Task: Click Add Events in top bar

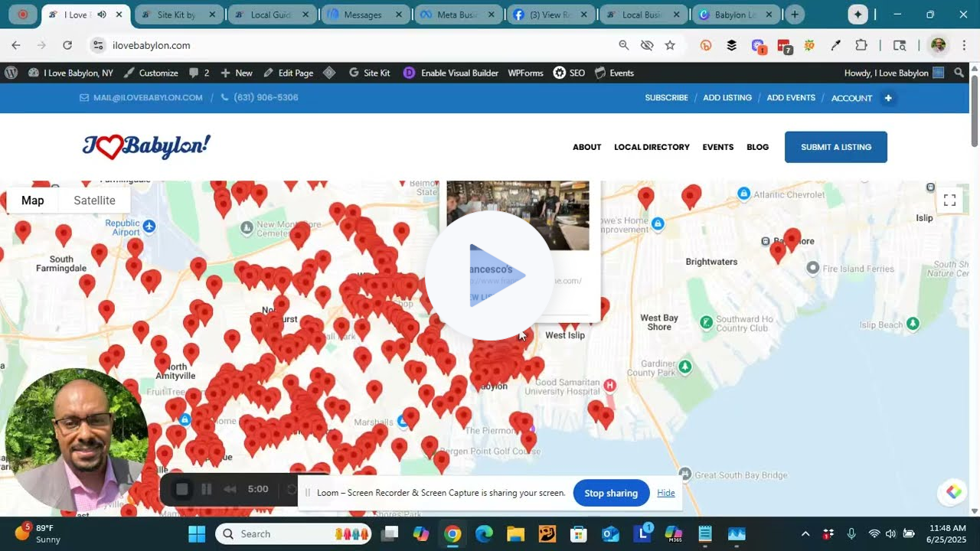Action: [x=791, y=98]
